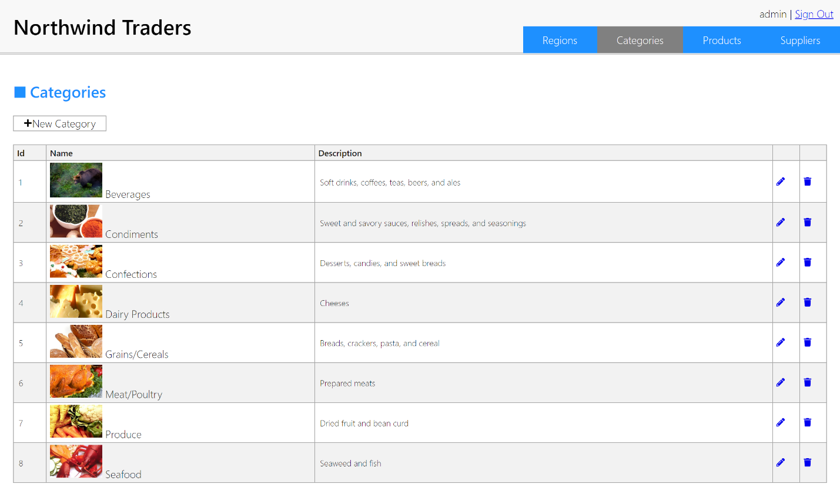The image size is (840, 504).
Task: Edit the Produce category
Action: pos(781,422)
